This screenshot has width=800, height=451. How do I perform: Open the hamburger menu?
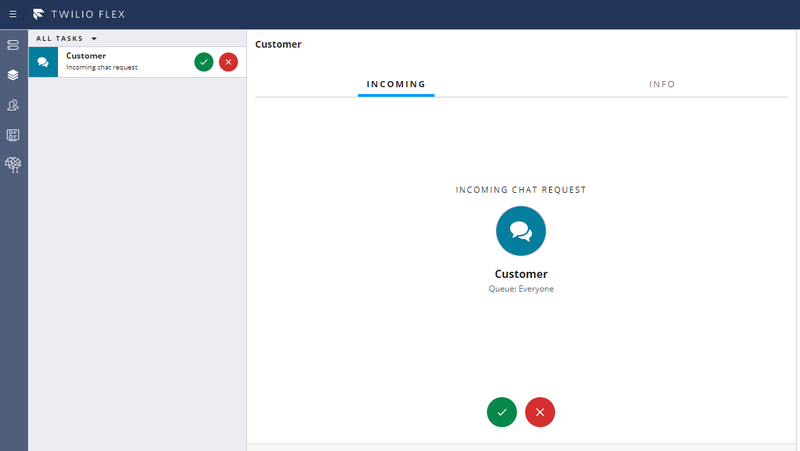[x=13, y=14]
